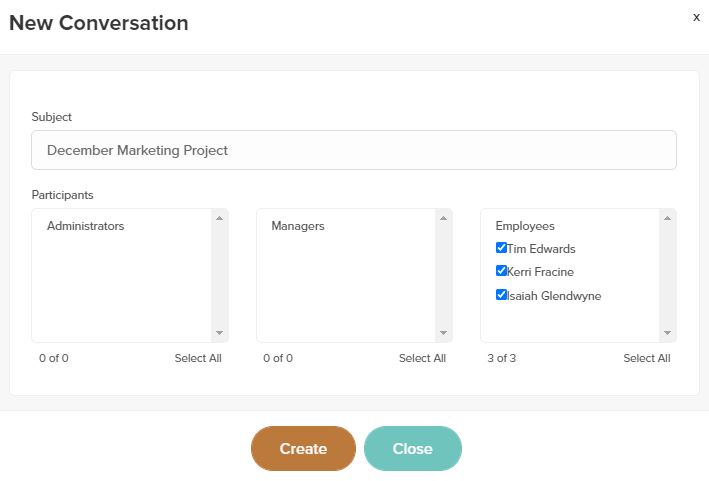Select All in the Managers list
Viewport: 709px width, 481px height.
tap(422, 358)
